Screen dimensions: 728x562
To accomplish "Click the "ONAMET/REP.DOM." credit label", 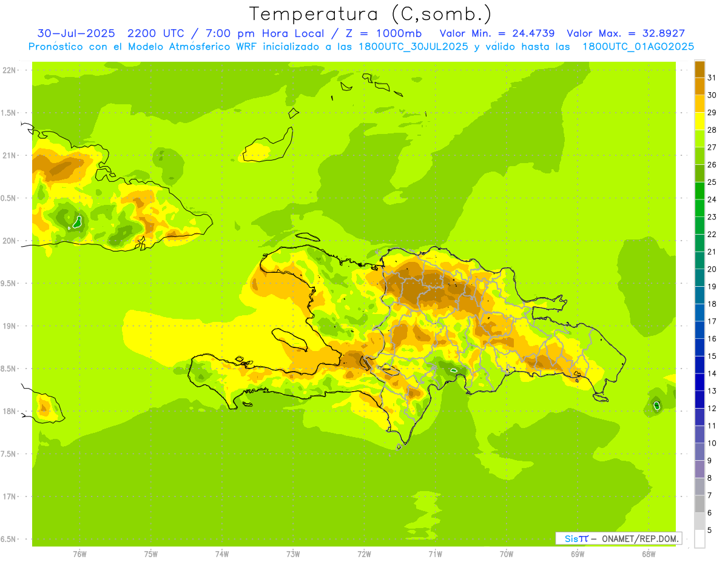I will [x=641, y=538].
